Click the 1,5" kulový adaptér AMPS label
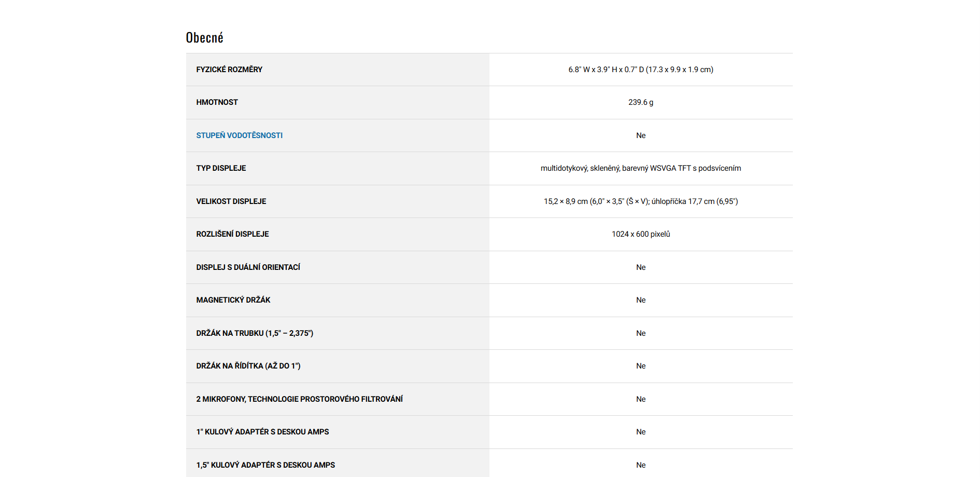980x477 pixels. (265, 465)
